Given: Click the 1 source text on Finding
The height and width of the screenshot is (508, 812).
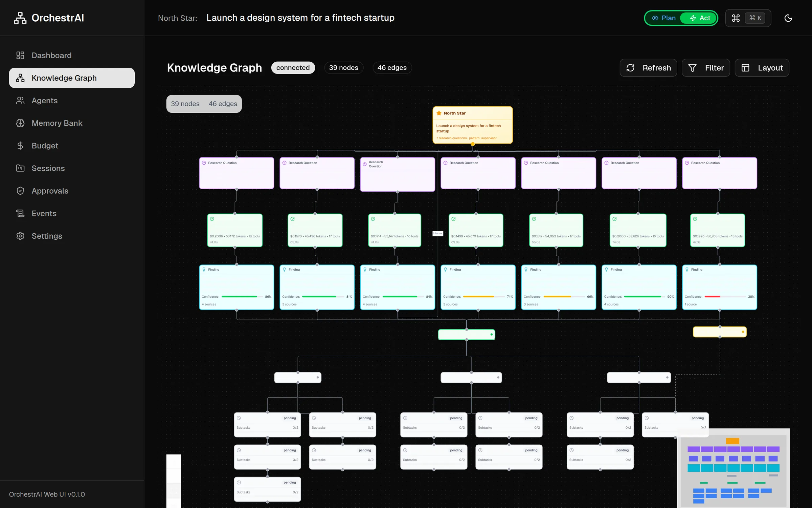Looking at the screenshot, I should tap(691, 304).
